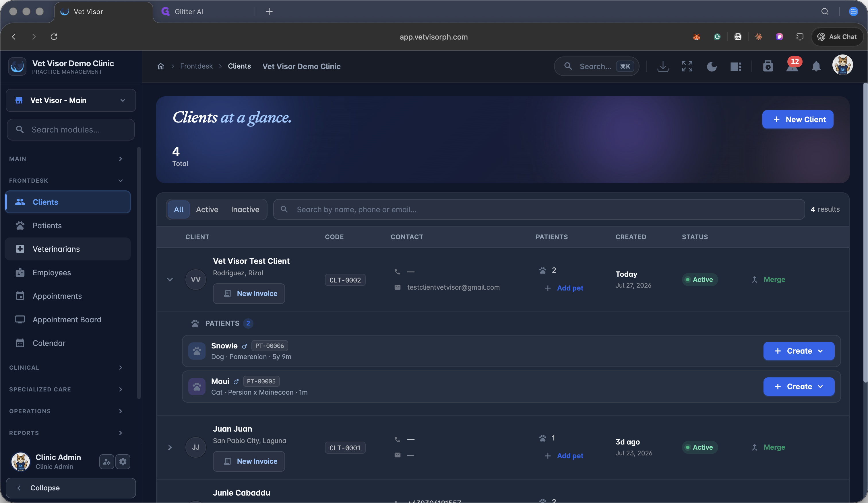Click the Frontdesk breadcrumb link

point(196,67)
